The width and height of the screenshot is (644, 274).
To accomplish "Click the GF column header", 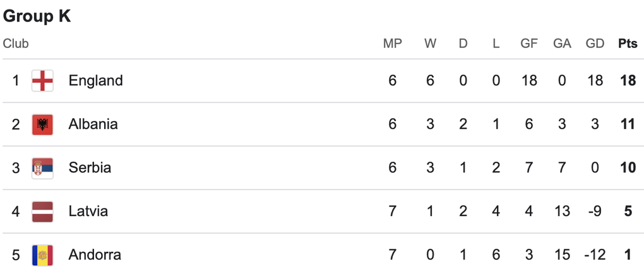I will pyautogui.click(x=529, y=44).
